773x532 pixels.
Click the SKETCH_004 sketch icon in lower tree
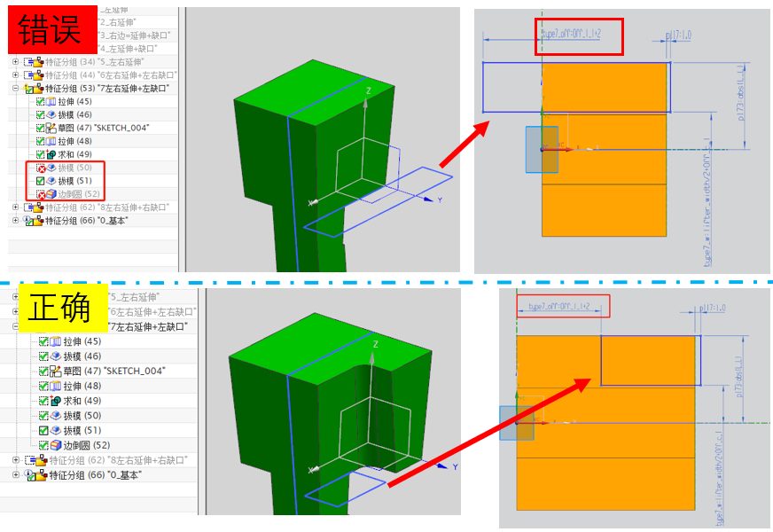pos(55,372)
